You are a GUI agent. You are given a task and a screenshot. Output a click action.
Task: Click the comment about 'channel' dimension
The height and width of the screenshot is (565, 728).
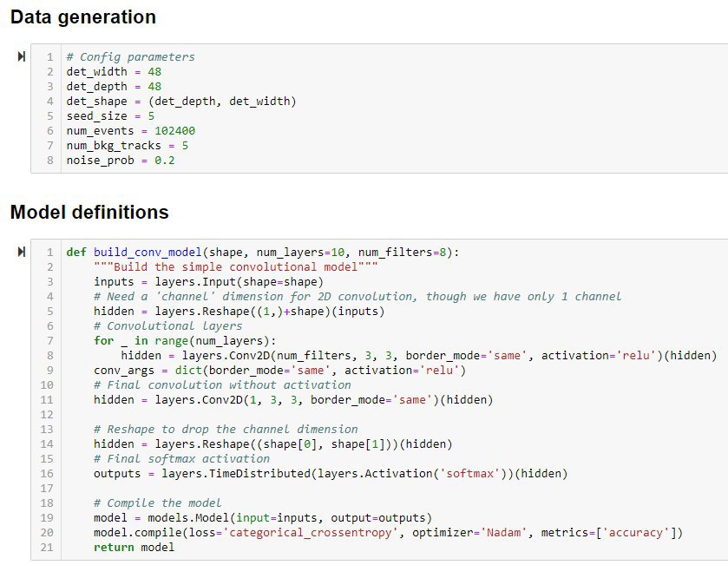tap(357, 297)
